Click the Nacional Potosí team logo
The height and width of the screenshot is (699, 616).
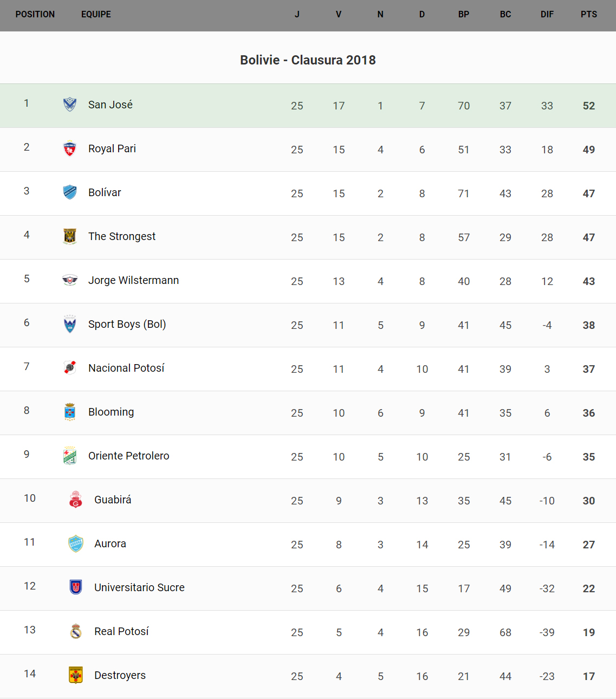(70, 368)
